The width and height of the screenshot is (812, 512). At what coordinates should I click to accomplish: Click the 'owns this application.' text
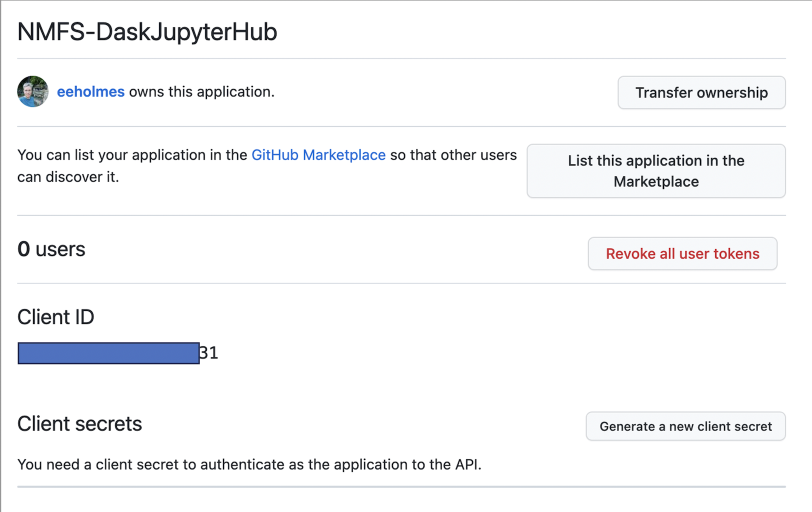(x=202, y=92)
